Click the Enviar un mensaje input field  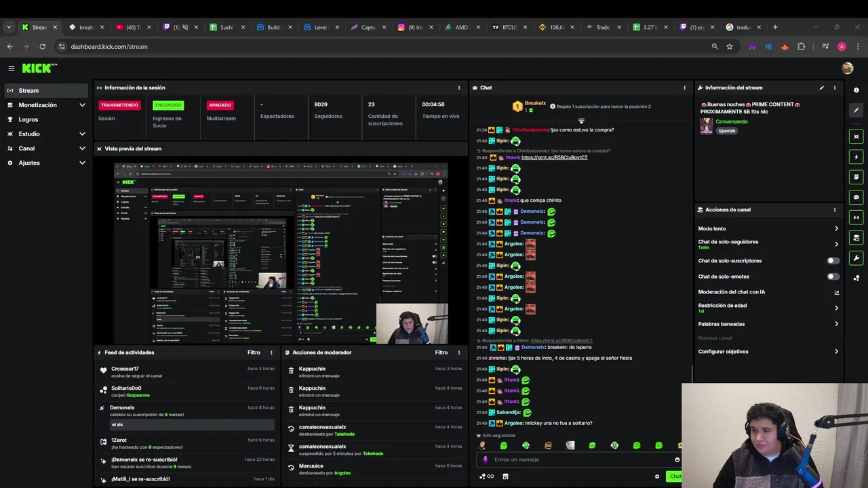click(580, 460)
